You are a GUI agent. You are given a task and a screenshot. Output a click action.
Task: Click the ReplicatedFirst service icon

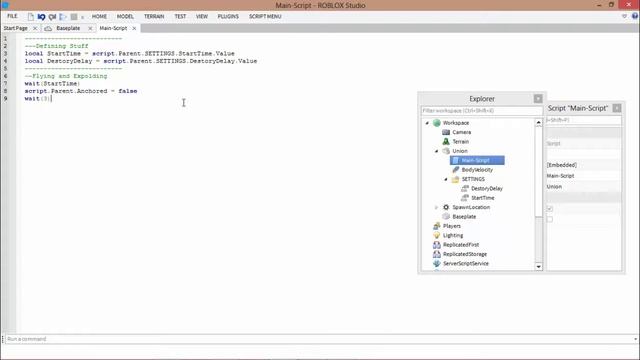(437, 245)
